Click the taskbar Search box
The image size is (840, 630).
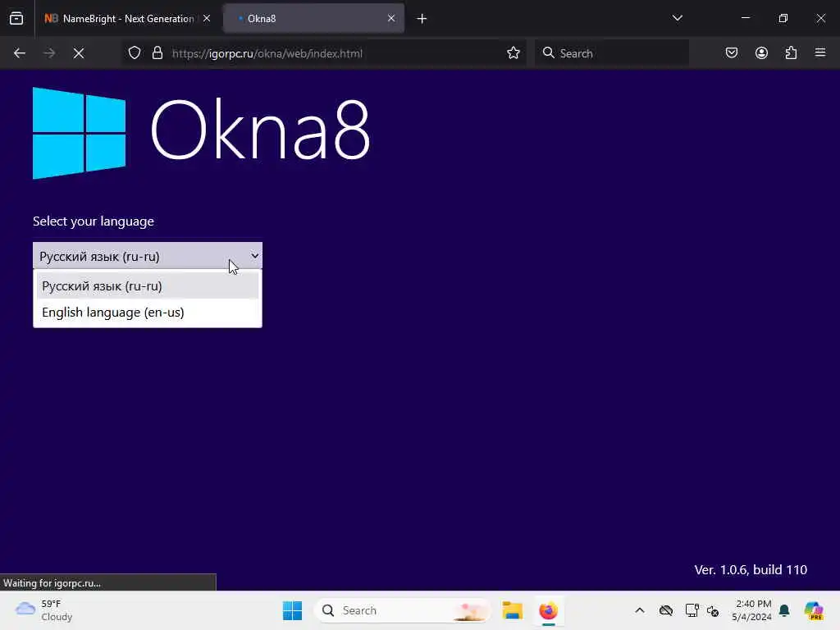click(x=402, y=610)
